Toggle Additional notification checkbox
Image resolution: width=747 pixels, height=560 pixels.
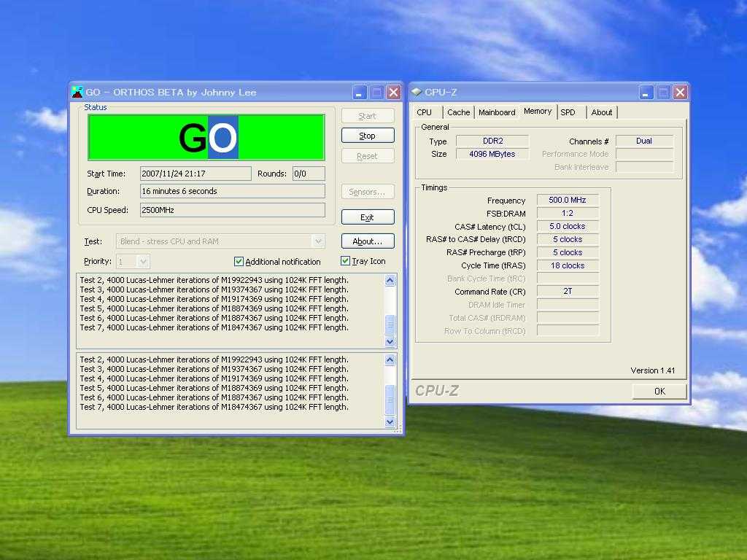[x=239, y=262]
